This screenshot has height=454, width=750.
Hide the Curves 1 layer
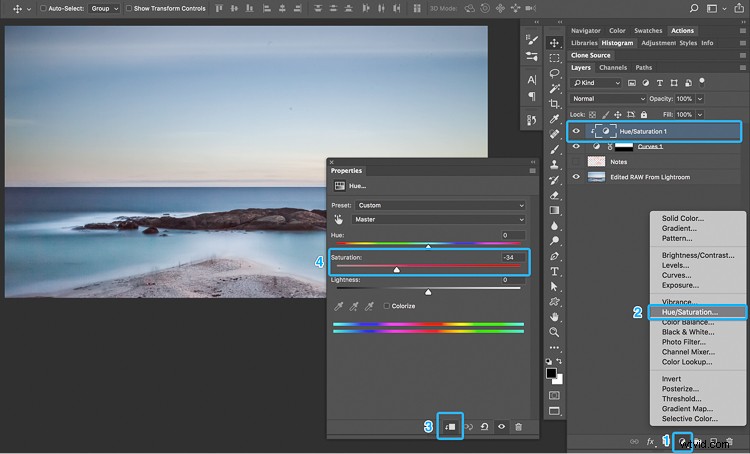[576, 146]
